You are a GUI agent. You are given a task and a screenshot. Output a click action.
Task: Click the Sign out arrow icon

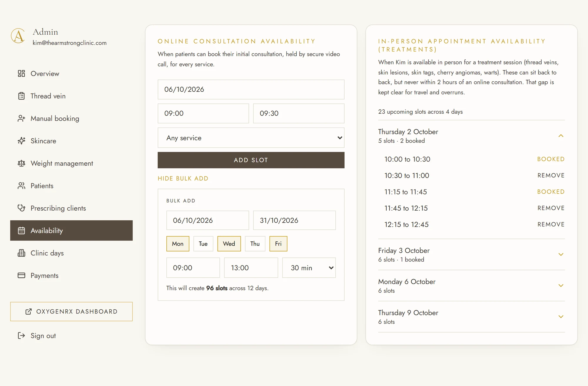[21, 335]
